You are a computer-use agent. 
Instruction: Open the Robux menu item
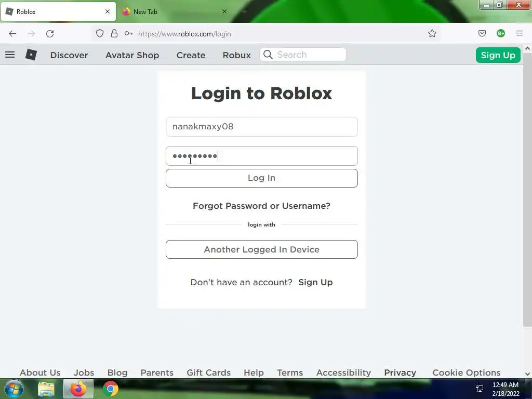pos(237,55)
